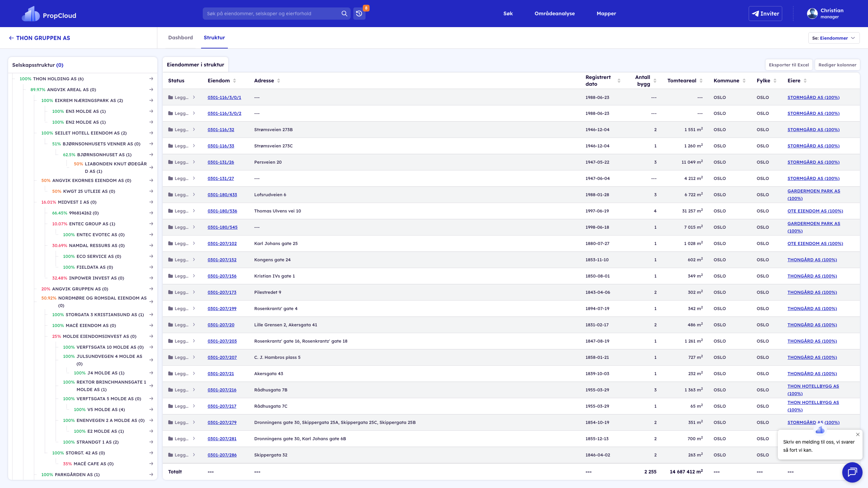The width and height of the screenshot is (868, 488).
Task: Click arrow beside PARKGÅRDEN AS
Action: 151,474
